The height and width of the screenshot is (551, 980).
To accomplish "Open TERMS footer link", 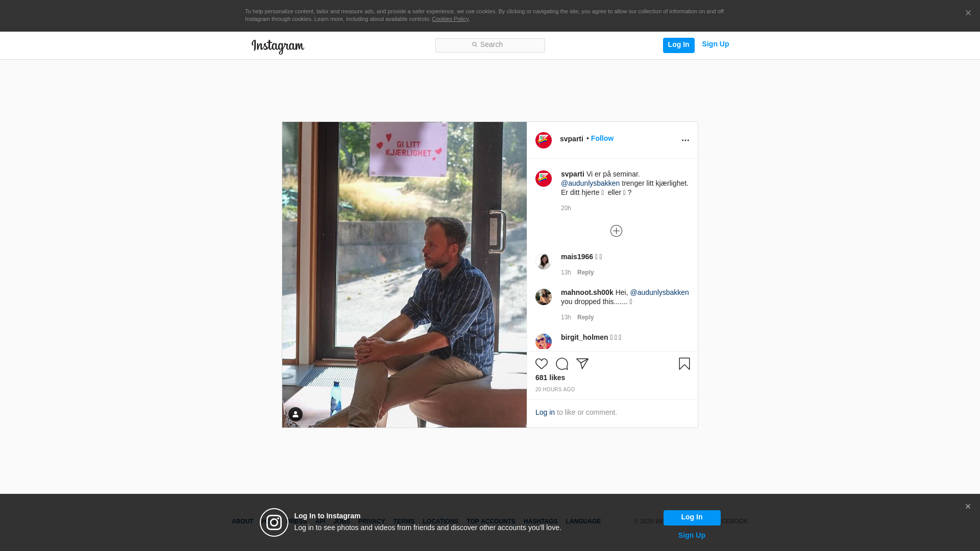I will tap(404, 521).
